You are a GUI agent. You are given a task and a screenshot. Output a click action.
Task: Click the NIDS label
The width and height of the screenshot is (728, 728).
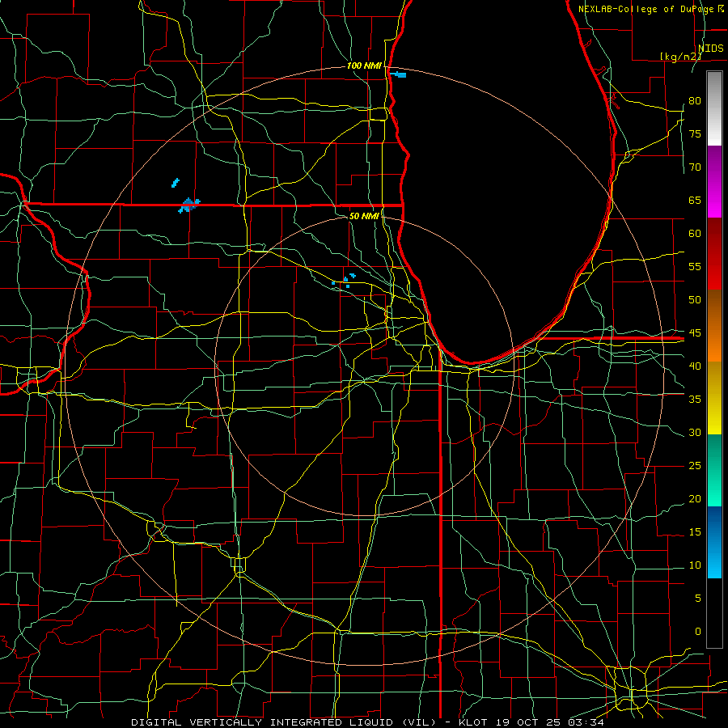pyautogui.click(x=710, y=49)
